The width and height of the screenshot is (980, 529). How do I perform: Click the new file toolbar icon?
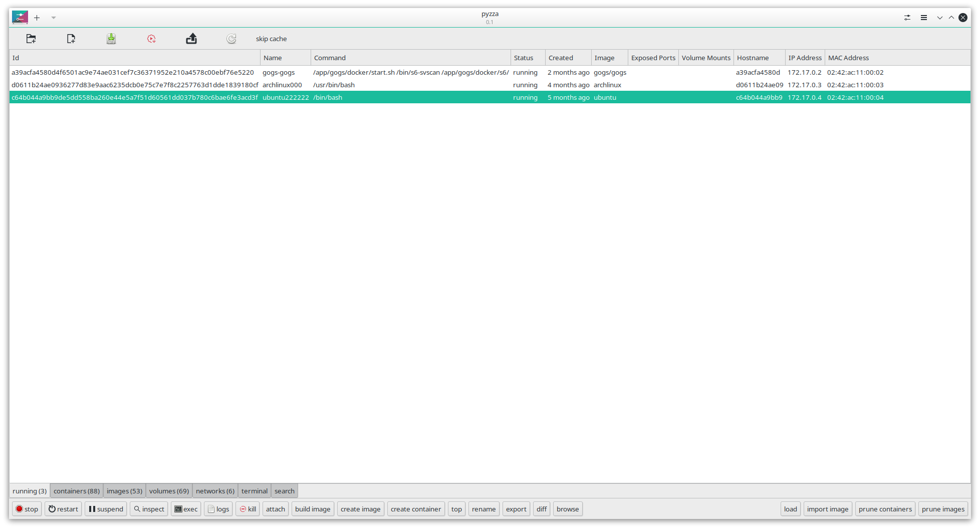(71, 39)
